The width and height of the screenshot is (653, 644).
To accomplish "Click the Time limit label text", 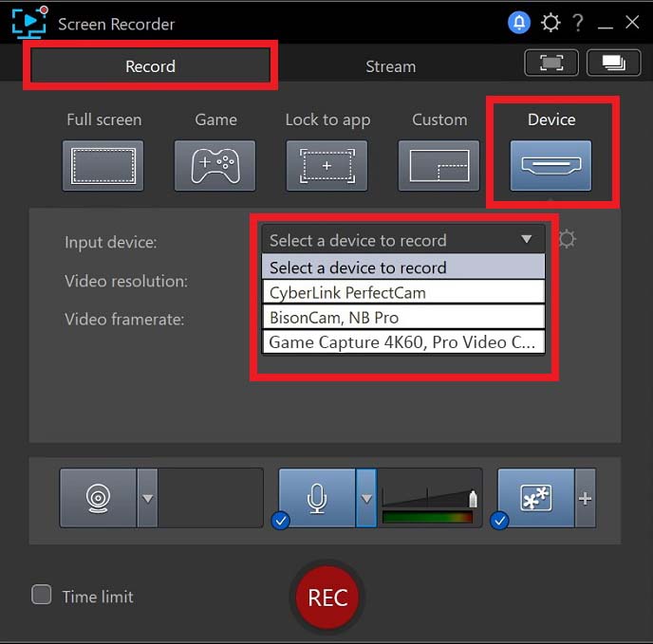I will pos(98,597).
